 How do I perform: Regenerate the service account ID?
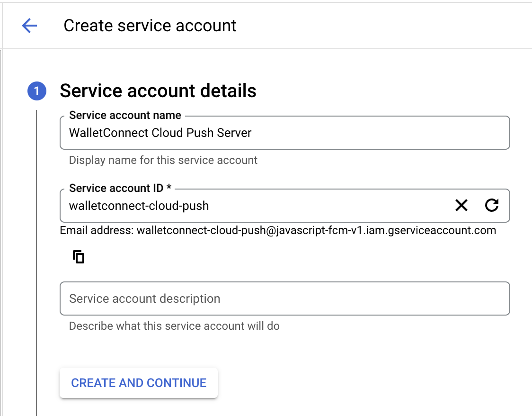[x=492, y=205]
